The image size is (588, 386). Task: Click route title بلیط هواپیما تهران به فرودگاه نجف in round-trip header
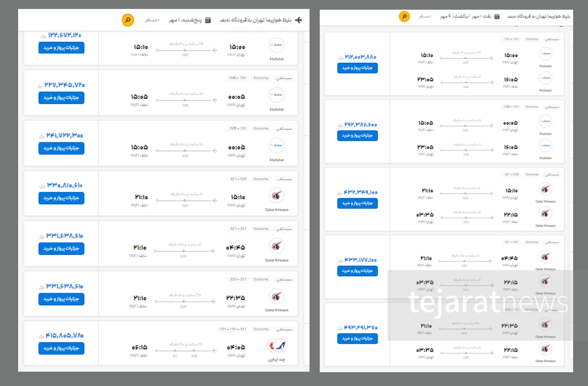pyautogui.click(x=539, y=16)
